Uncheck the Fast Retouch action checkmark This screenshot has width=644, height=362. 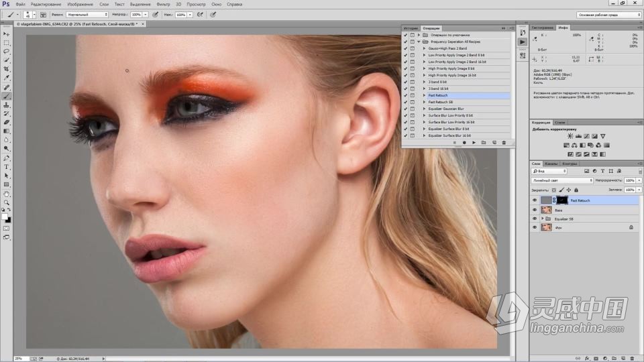(405, 96)
